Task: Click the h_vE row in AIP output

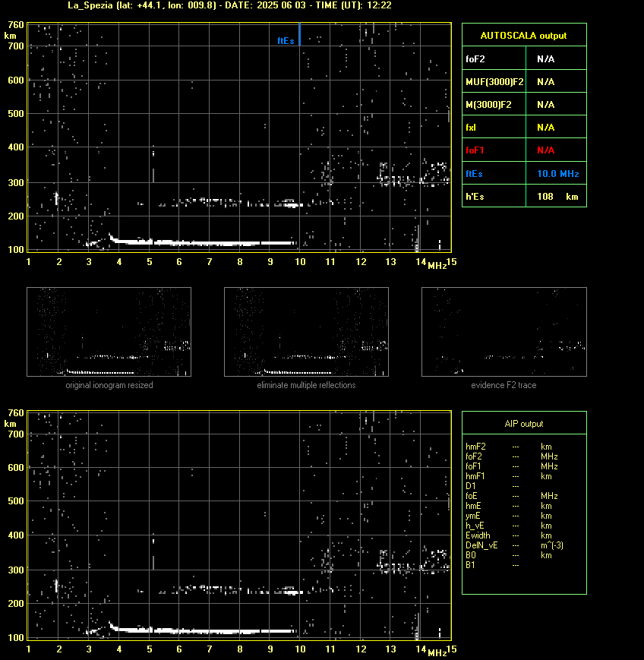Action: pyautogui.click(x=509, y=526)
